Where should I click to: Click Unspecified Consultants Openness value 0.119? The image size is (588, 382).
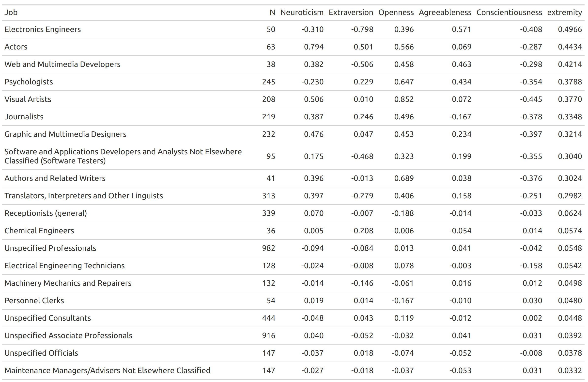coord(404,318)
